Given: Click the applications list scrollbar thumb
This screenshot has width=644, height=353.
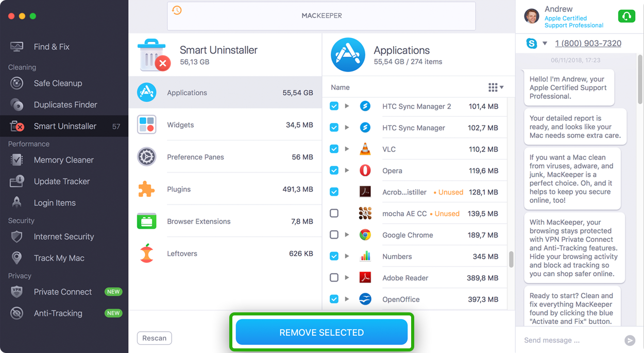Looking at the screenshot, I should pyautogui.click(x=511, y=259).
